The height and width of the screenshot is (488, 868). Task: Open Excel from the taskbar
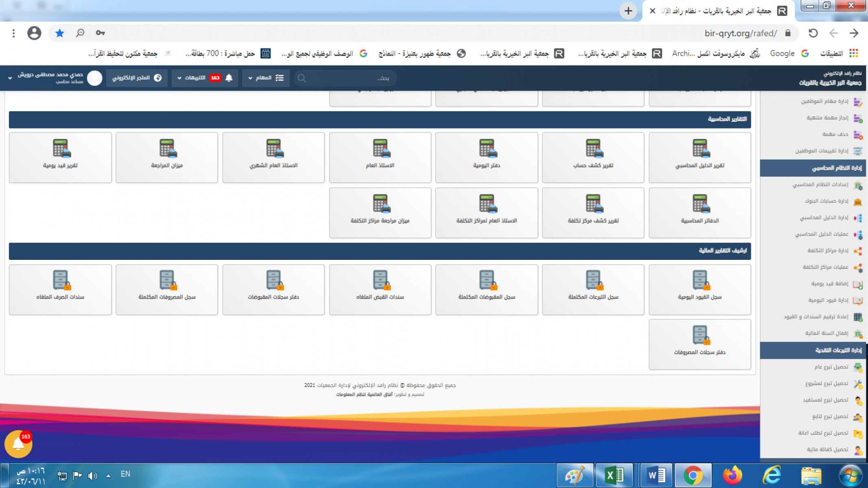tap(614, 475)
